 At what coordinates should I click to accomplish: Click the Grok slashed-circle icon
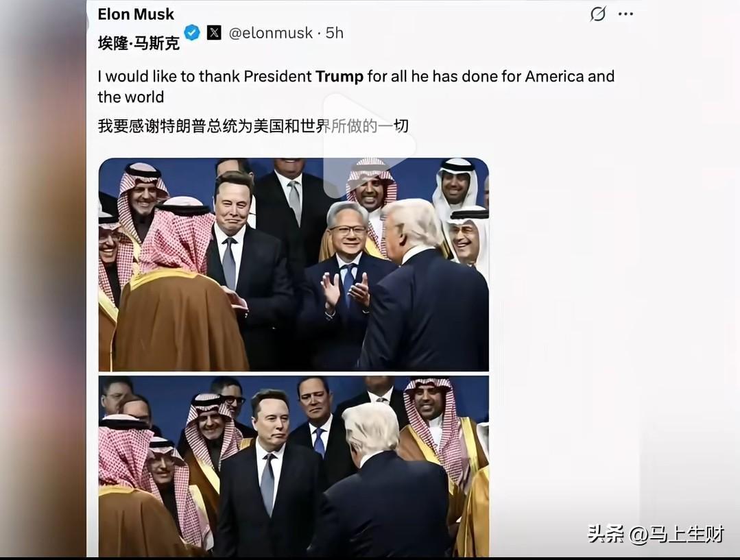point(598,14)
